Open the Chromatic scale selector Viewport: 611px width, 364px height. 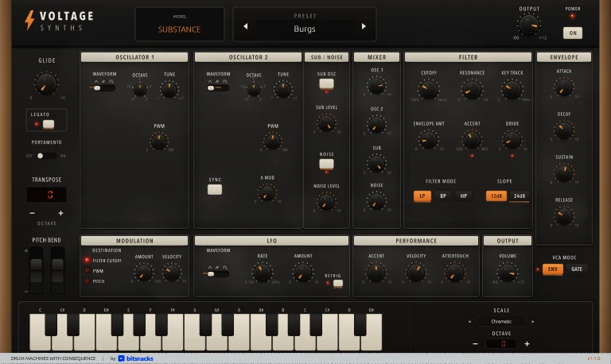pyautogui.click(x=501, y=322)
